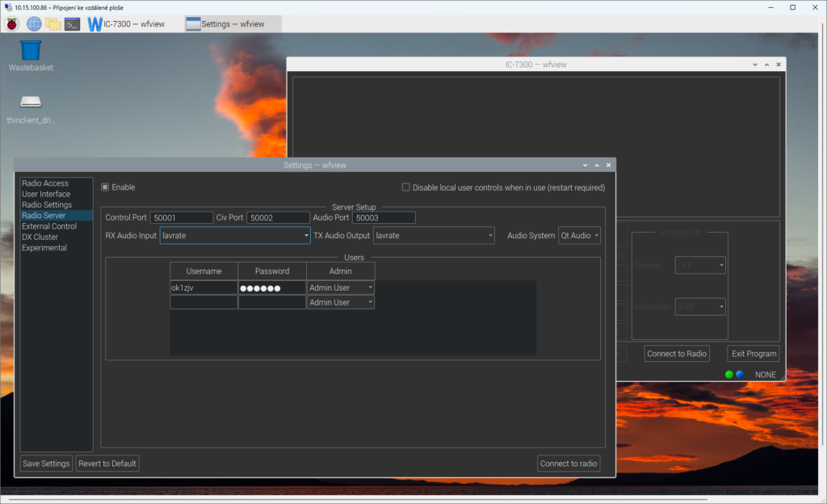Click the Revert to Default button
The image size is (827, 504).
tap(107, 464)
